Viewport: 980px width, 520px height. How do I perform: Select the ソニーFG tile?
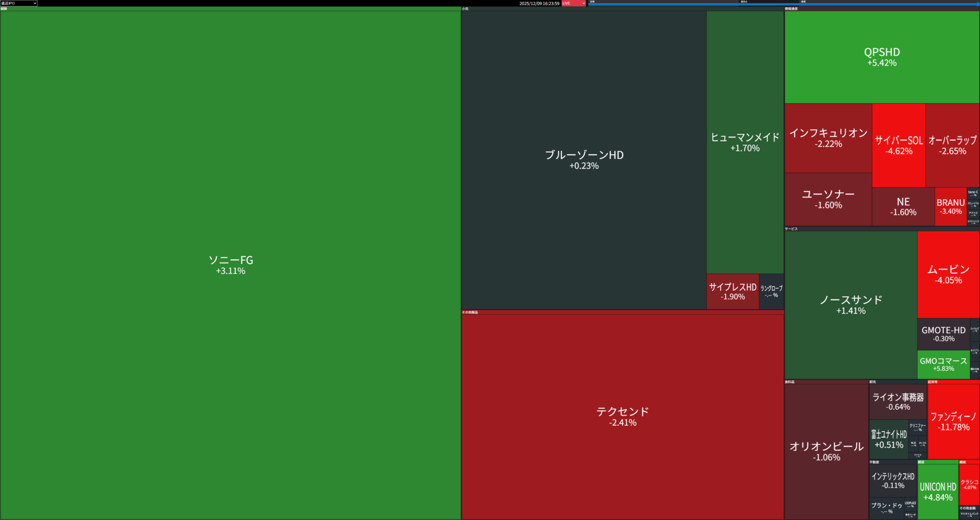pyautogui.click(x=230, y=265)
